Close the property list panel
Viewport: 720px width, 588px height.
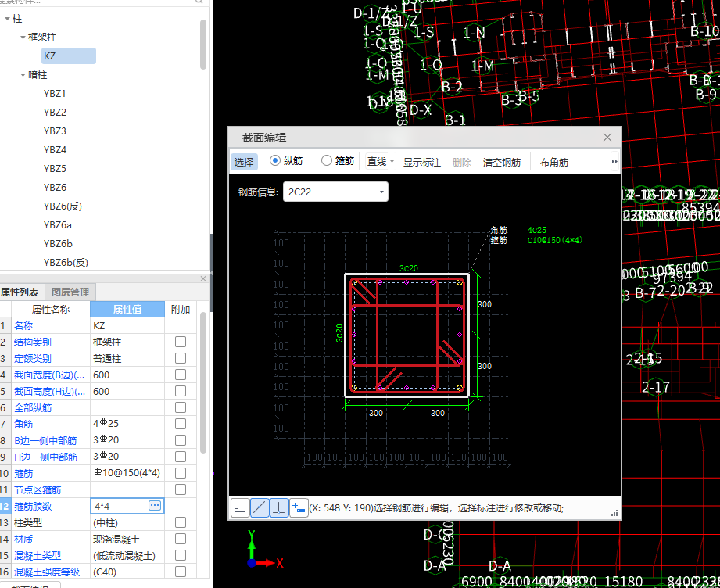(203, 278)
